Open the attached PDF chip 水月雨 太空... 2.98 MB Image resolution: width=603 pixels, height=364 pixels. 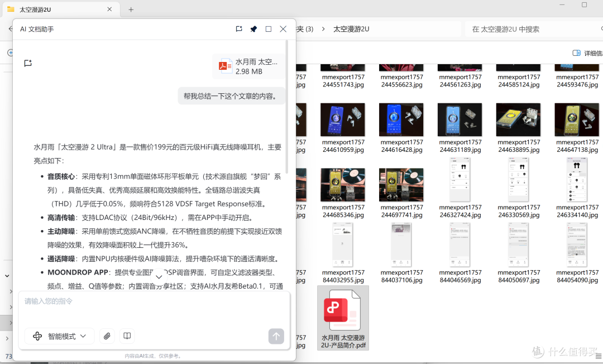click(x=248, y=66)
